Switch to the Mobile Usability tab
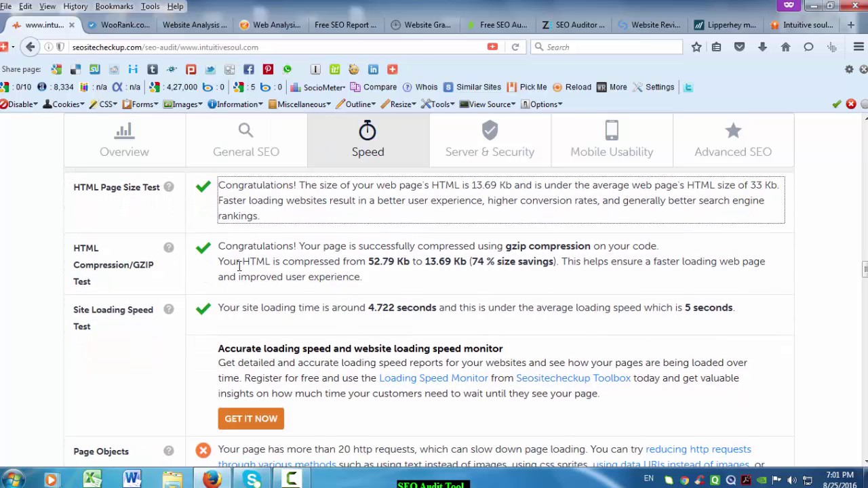 click(x=612, y=140)
